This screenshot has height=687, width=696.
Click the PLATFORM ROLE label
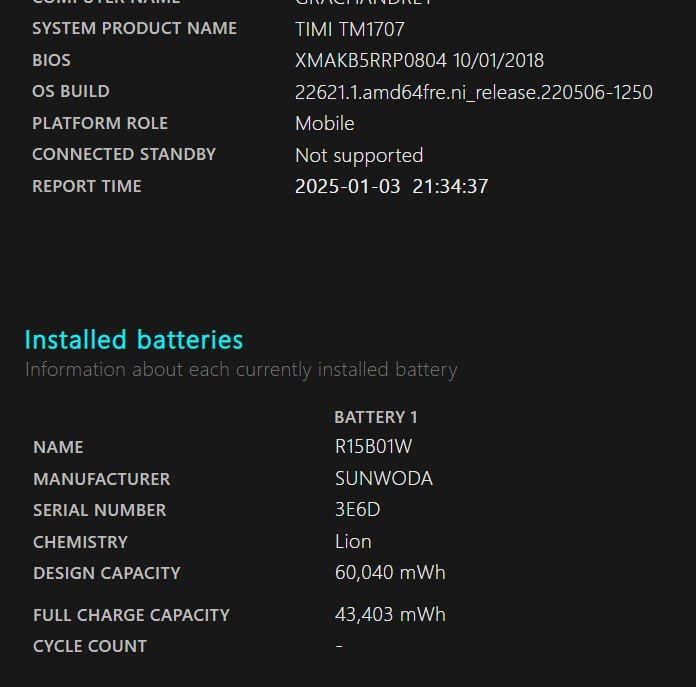[x=99, y=124]
